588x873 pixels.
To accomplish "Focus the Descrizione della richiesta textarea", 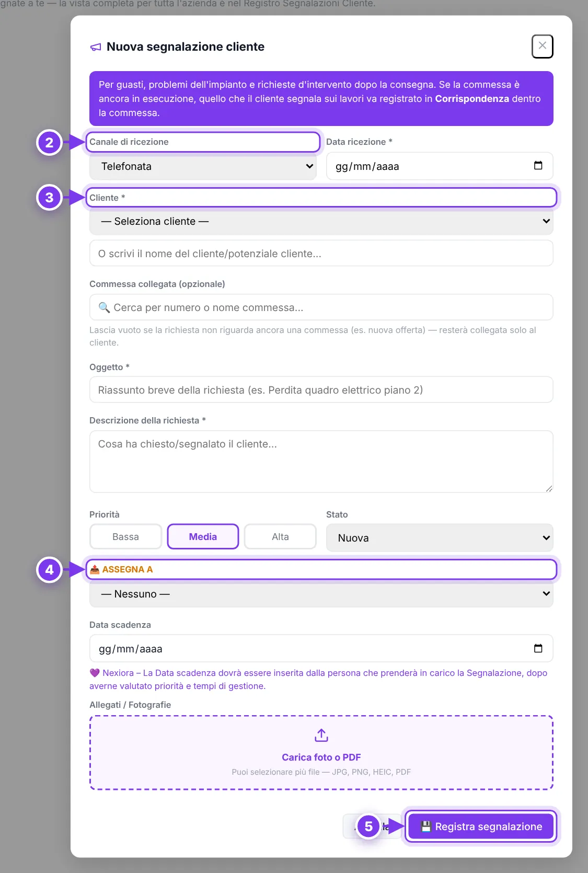I will click(x=321, y=462).
